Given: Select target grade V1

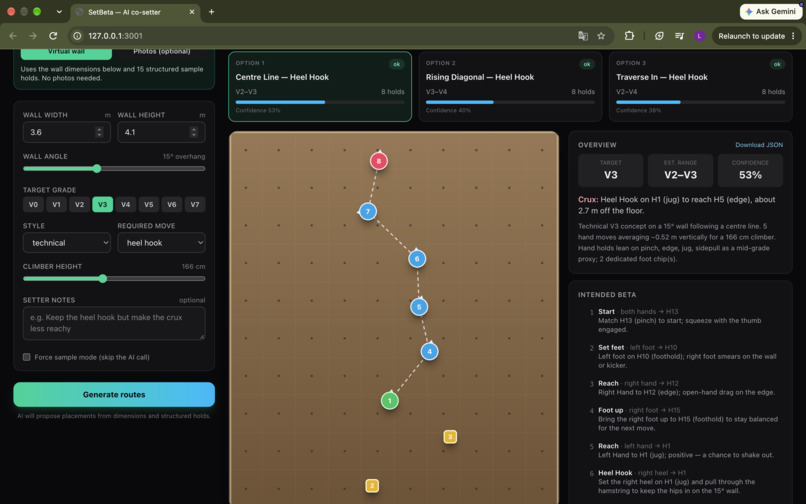Looking at the screenshot, I should click(56, 204).
